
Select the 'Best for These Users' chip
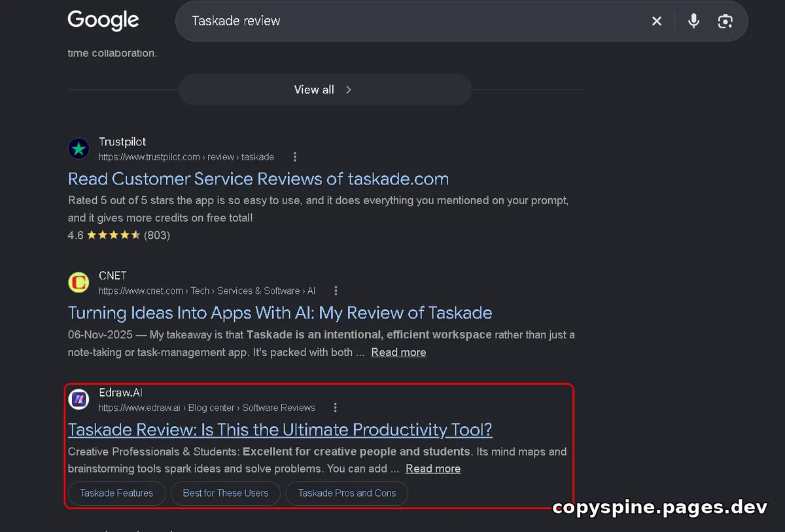tap(226, 493)
